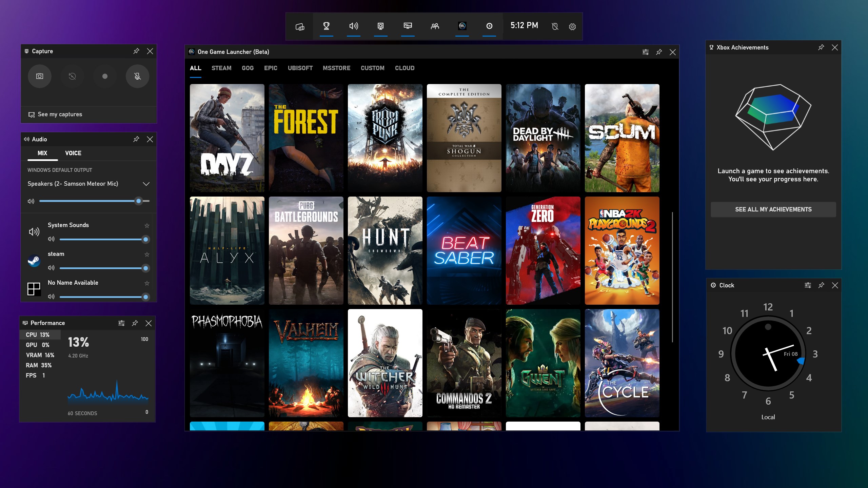868x488 pixels.
Task: Open the Xbox Social widget icon
Action: (x=435, y=26)
